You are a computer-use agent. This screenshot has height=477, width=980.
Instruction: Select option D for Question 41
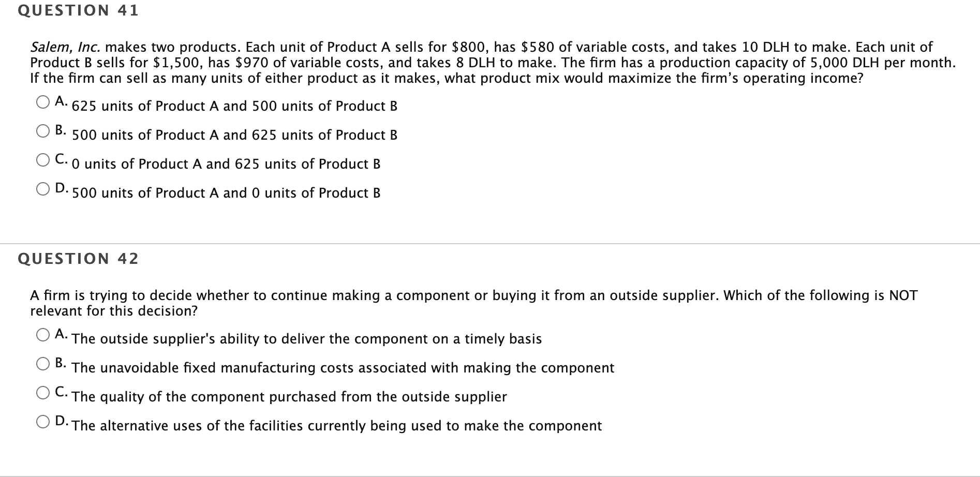(42, 187)
